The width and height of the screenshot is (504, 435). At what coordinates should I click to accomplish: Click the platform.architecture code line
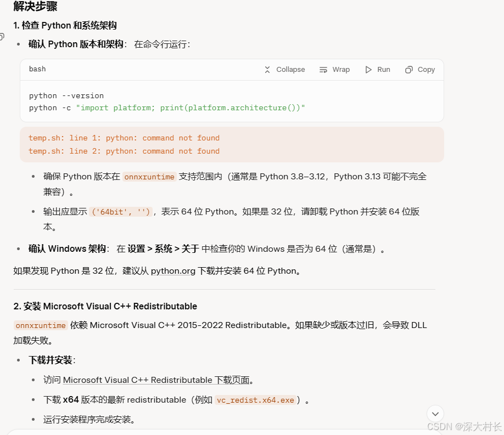click(167, 108)
